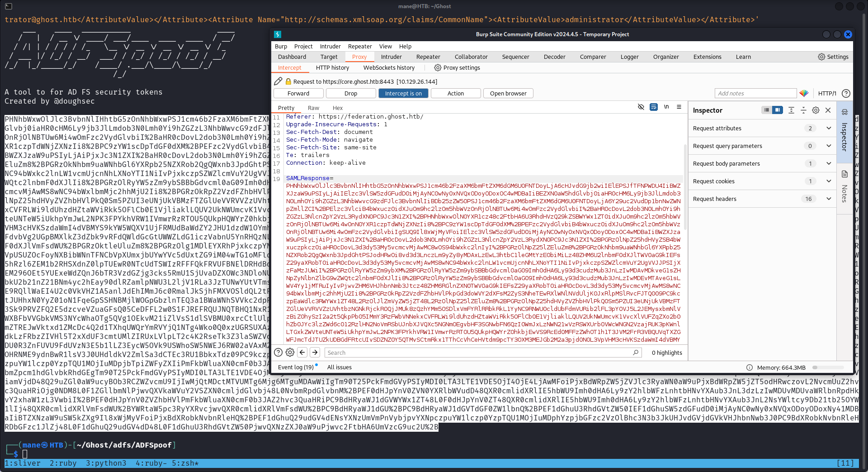Switch Inspector to right-docked layout icon
Image resolution: width=868 pixels, height=472 pixels.
tap(777, 110)
